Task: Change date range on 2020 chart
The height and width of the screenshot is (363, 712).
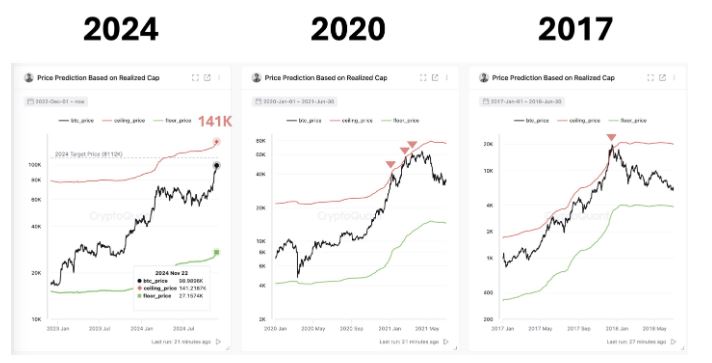Action: (294, 101)
